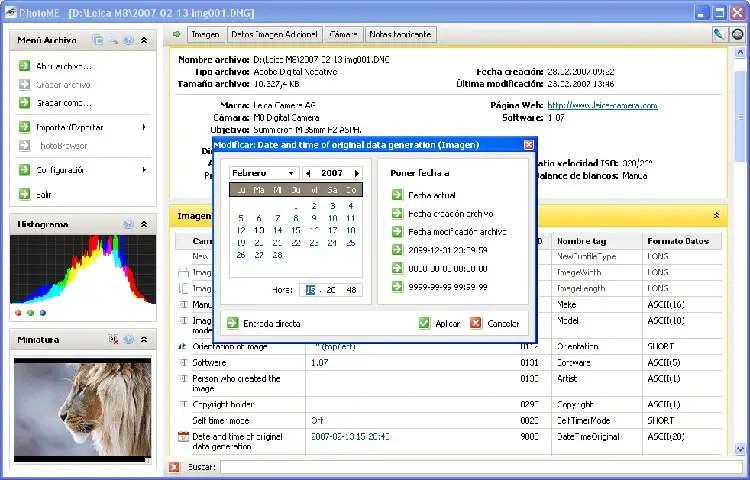750x480 pixels.
Task: Close the Modificar dialog with its X
Action: (529, 145)
